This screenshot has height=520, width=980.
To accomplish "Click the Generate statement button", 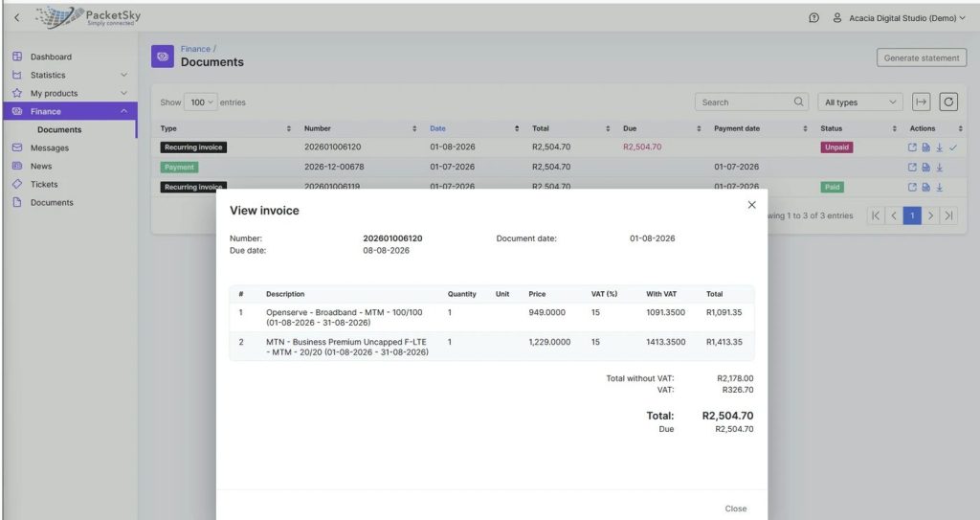I will click(922, 57).
